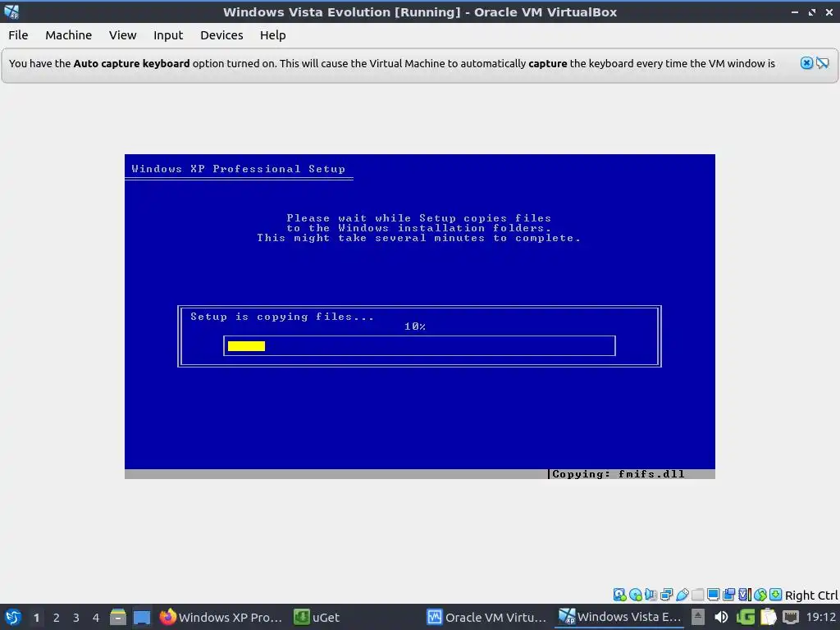Click the show desktop icon in the taskbar
Viewport: 840px width, 630px height.
pyautogui.click(x=142, y=617)
